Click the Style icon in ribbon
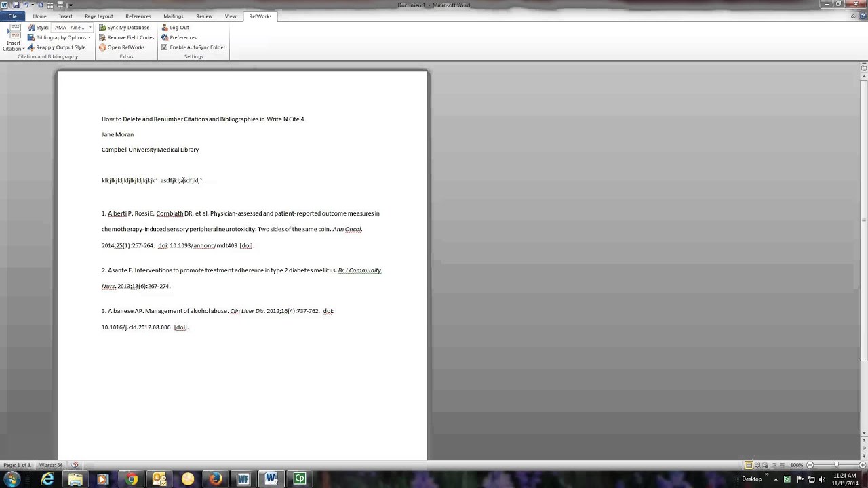This screenshot has width=868, height=488. pos(31,28)
